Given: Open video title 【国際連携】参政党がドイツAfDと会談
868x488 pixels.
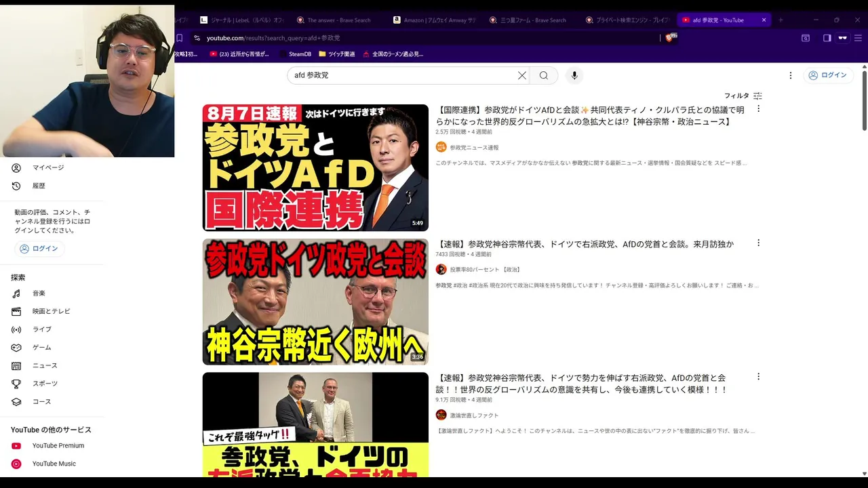Looking at the screenshot, I should [x=590, y=115].
